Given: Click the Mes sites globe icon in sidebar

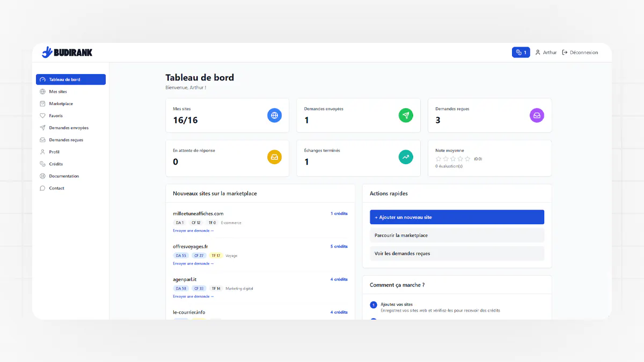Looking at the screenshot, I should point(43,92).
